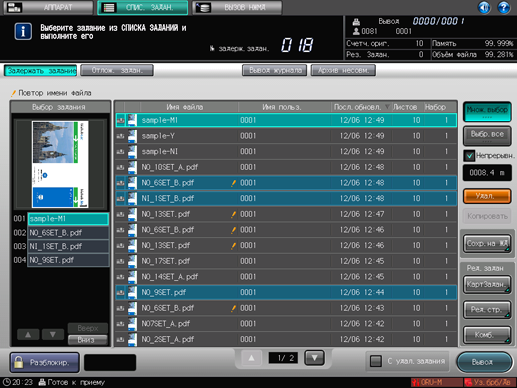517x388 pixels.
Task: Select the Задержать задание tab
Action: click(40, 71)
